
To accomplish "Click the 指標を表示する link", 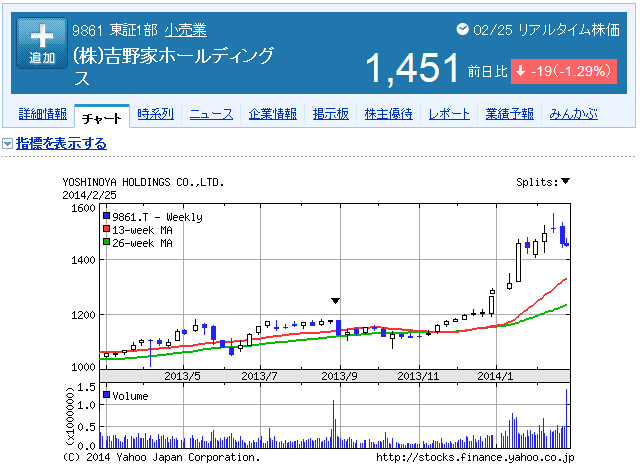I will (x=61, y=144).
